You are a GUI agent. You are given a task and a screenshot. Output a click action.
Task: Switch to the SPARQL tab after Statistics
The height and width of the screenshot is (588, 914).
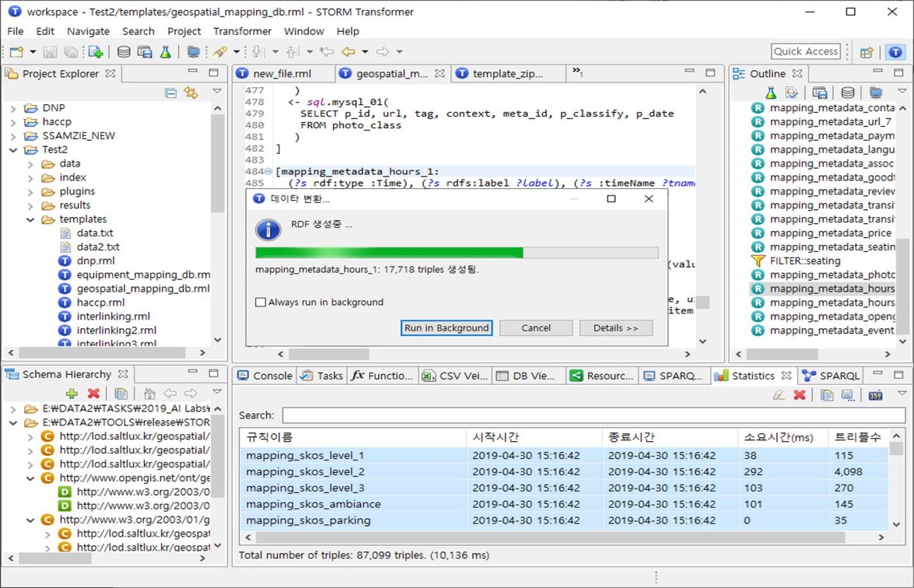pyautogui.click(x=831, y=376)
